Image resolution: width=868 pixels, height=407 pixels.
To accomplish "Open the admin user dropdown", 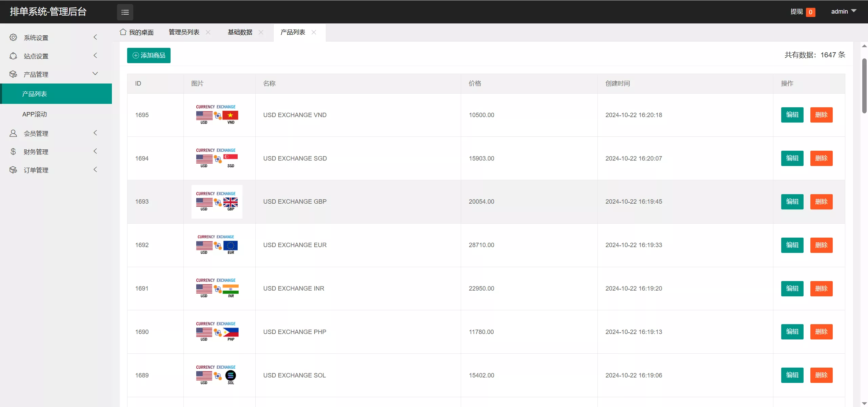I will pyautogui.click(x=843, y=12).
